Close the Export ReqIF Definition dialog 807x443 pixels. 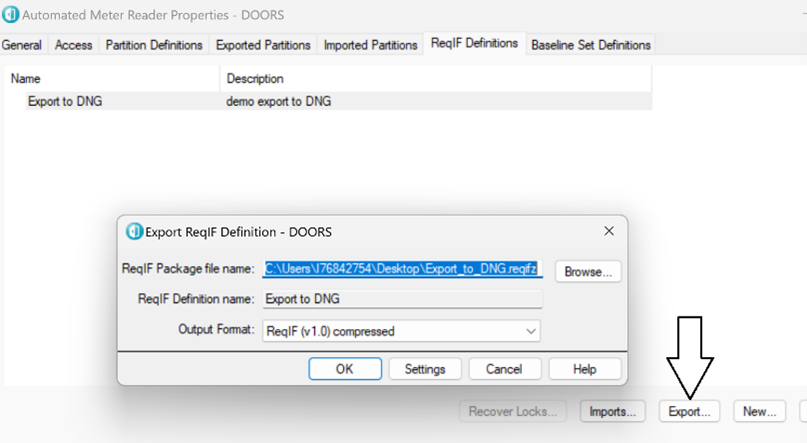(609, 231)
